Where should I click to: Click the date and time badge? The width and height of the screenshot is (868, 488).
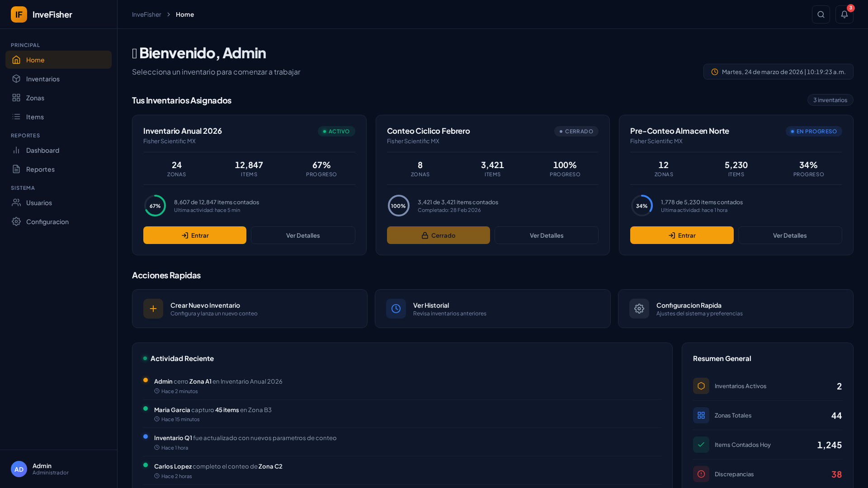[778, 72]
